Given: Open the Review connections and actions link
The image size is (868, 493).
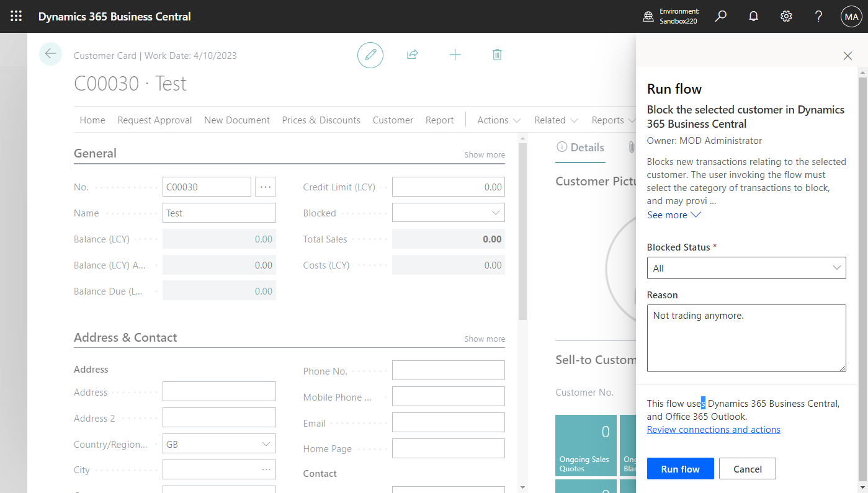Looking at the screenshot, I should tap(714, 429).
